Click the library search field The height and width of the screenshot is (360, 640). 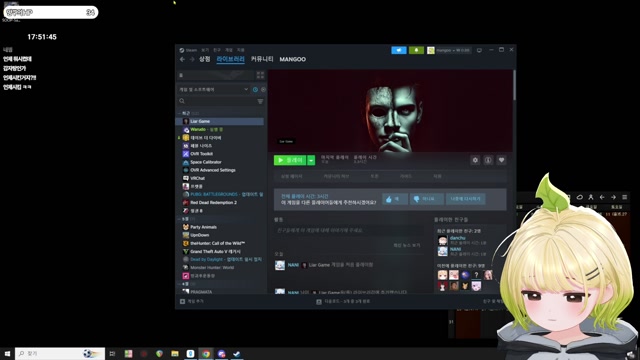217,101
